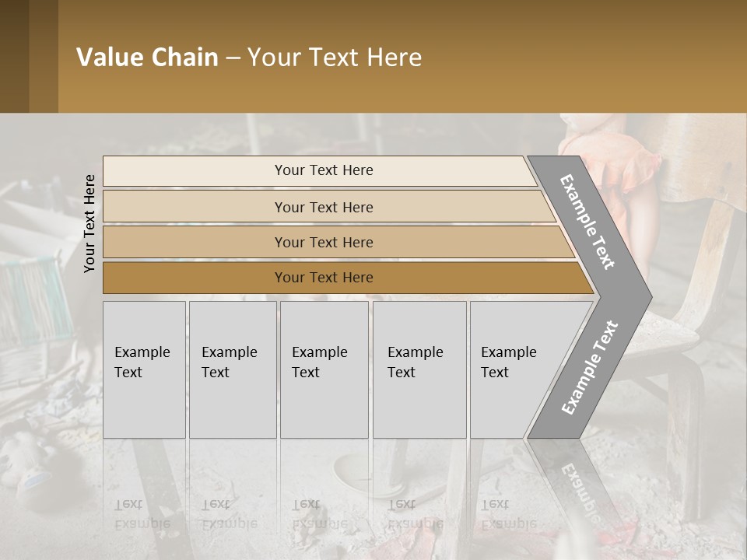This screenshot has height=560, width=747.
Task: Select the upper "Example Text" on the chevron arrow
Action: [x=587, y=222]
